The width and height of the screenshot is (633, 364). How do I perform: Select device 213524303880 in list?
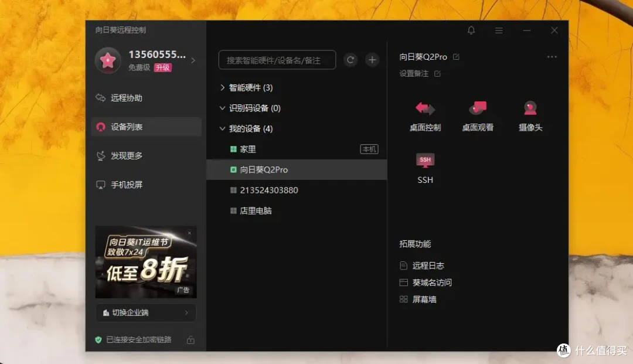[x=297, y=190]
